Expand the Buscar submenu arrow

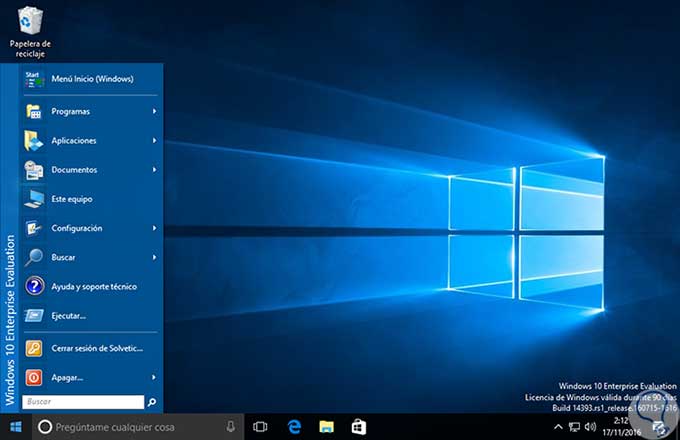[x=154, y=257]
